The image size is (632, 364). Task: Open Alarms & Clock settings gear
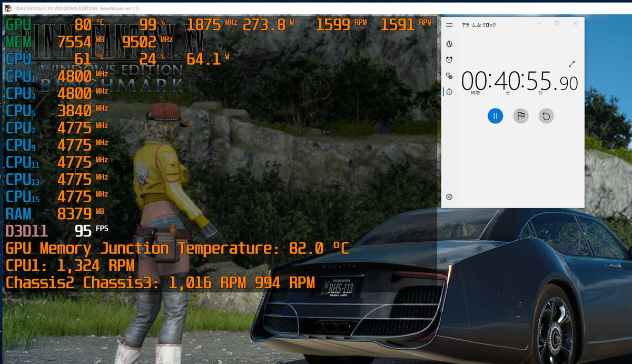point(449,196)
